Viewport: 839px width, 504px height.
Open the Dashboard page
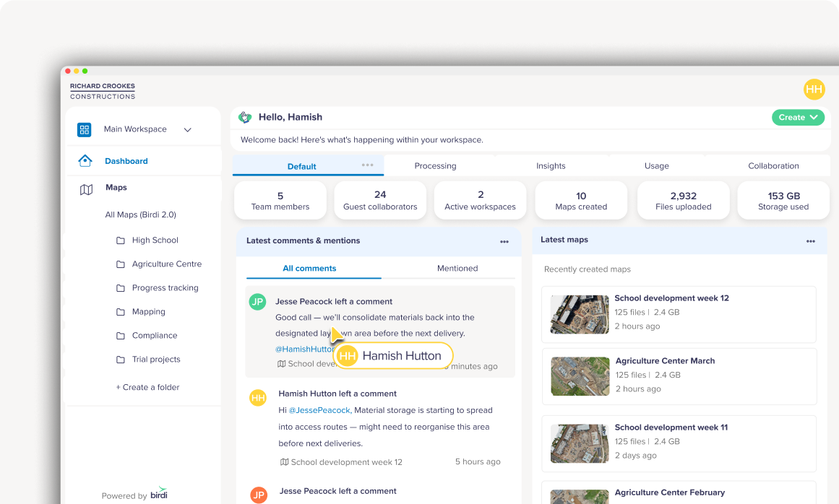126,161
